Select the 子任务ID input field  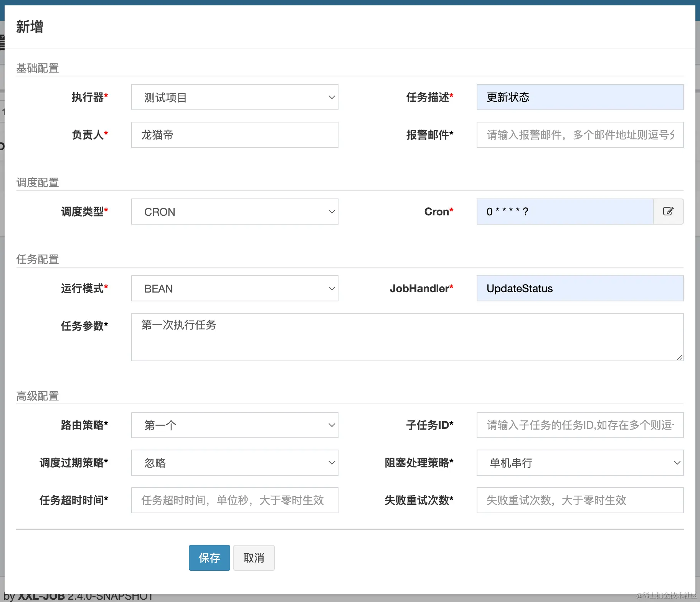[580, 425]
